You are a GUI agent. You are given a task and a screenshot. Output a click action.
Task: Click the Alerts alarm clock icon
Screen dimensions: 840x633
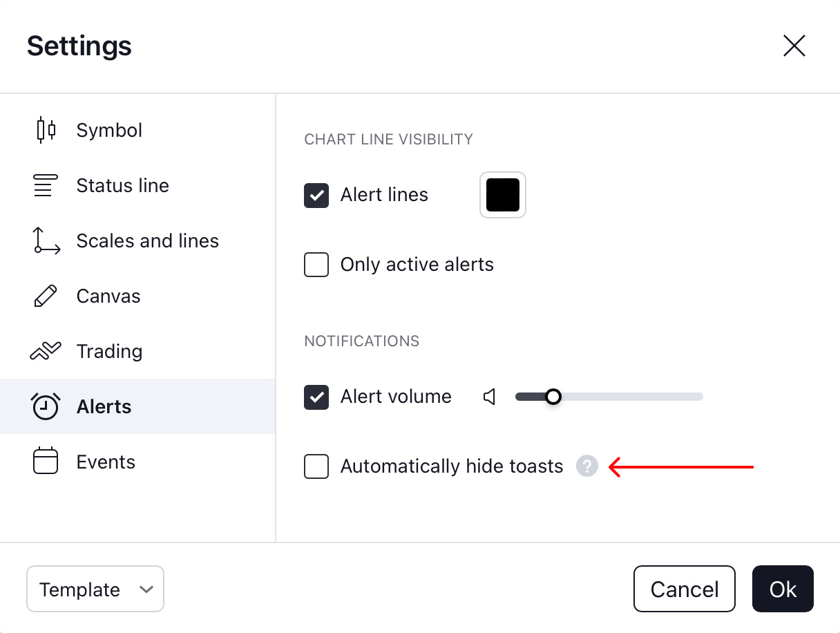point(46,406)
